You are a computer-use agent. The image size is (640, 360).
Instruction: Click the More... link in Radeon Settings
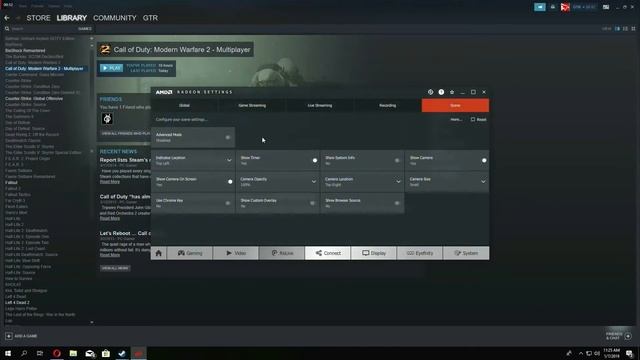[456, 120]
